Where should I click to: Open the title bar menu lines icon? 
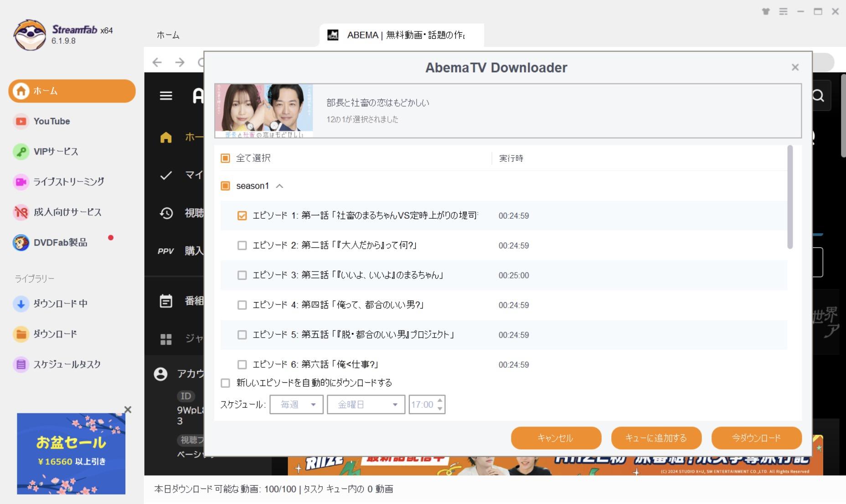(x=783, y=11)
